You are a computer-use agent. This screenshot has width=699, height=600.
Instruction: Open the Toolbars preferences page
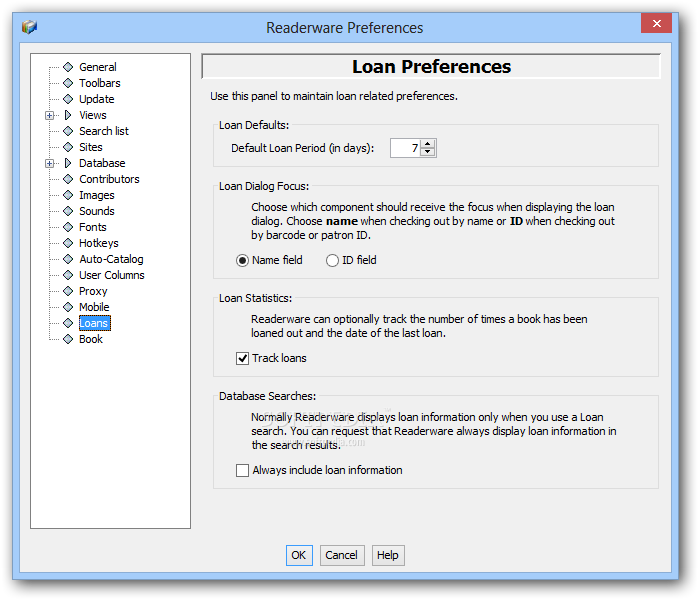[99, 83]
